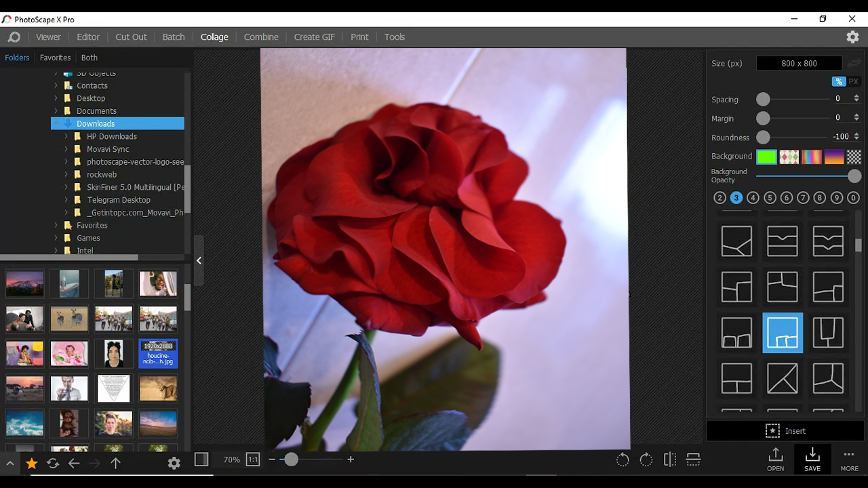Image resolution: width=868 pixels, height=488 pixels.
Task: Zoom in with the plus icon
Action: click(351, 460)
